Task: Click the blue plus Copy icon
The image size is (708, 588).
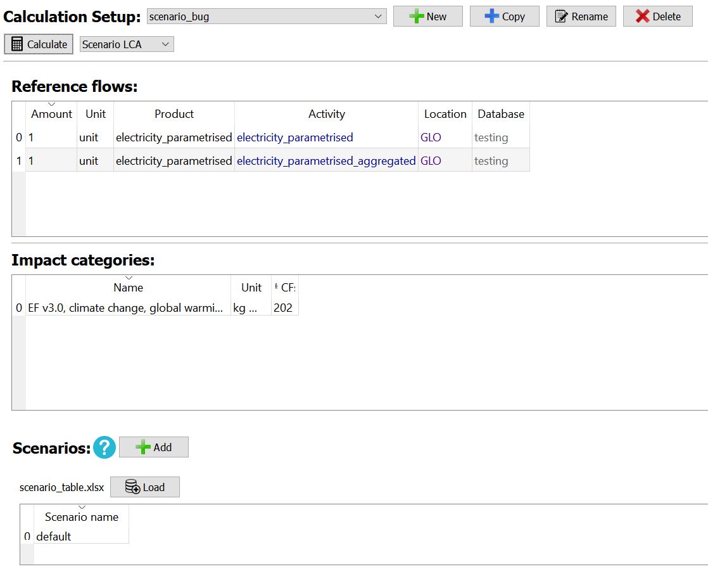Action: 491,16
